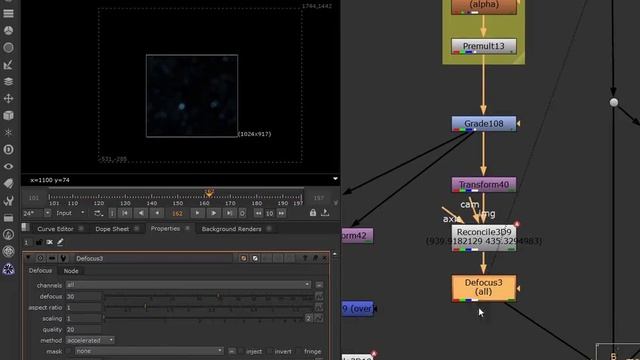640x360 pixels.
Task: Switch to the Curve Editor tab
Action: 55,229
